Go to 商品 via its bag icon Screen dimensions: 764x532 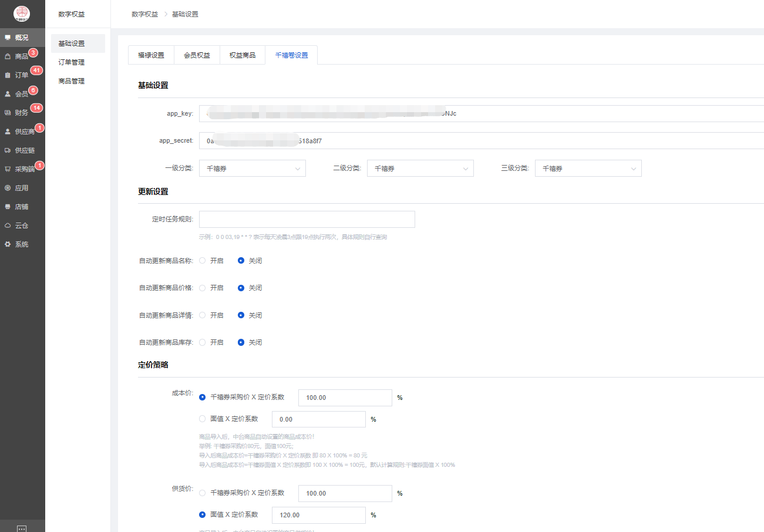8,56
